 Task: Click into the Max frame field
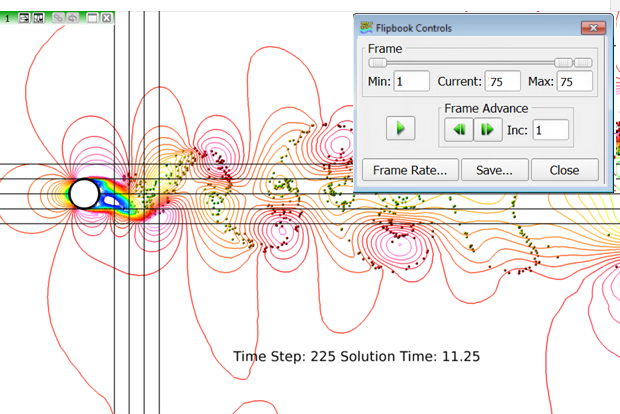point(576,81)
